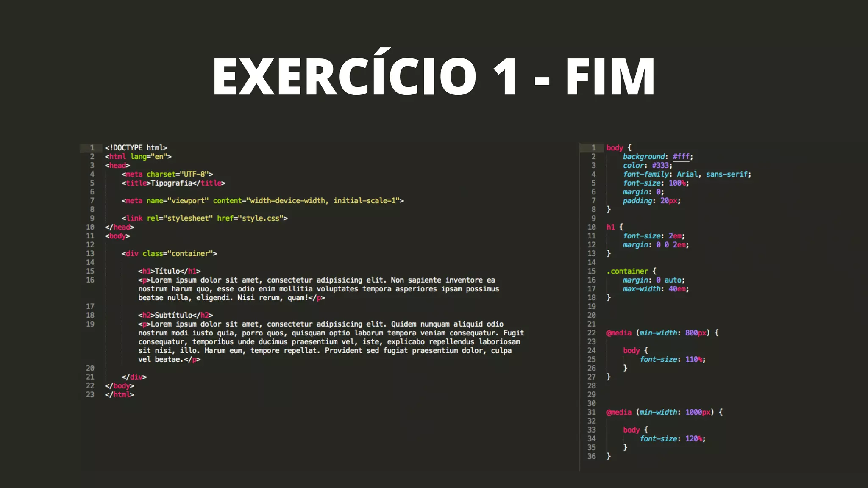Image resolution: width=868 pixels, height=488 pixels.
Task: Click the closing '</body>' tag
Action: [x=120, y=386]
